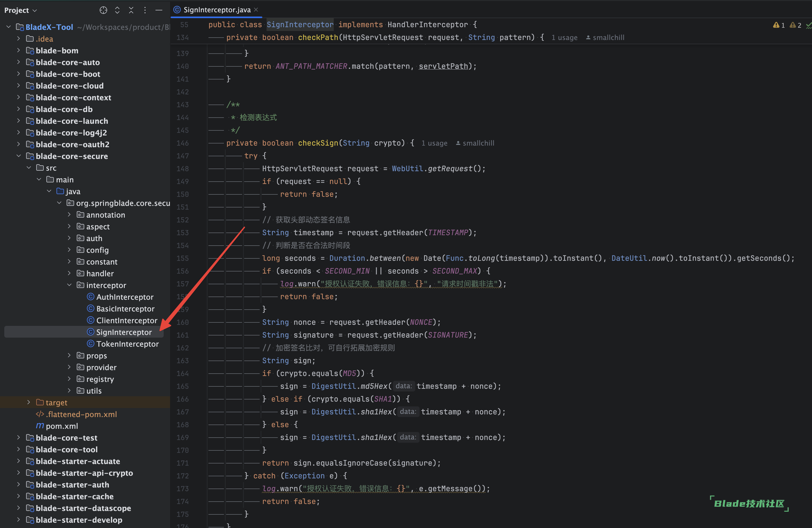The image size is (812, 528).
Task: Click Collapse All in Project panel
Action: [x=131, y=10]
